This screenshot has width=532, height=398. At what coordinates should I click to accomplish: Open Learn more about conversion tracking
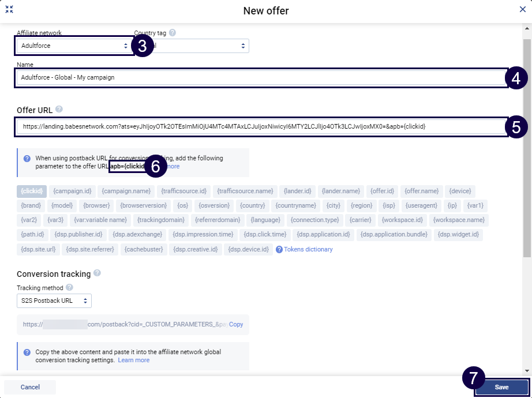point(133,360)
